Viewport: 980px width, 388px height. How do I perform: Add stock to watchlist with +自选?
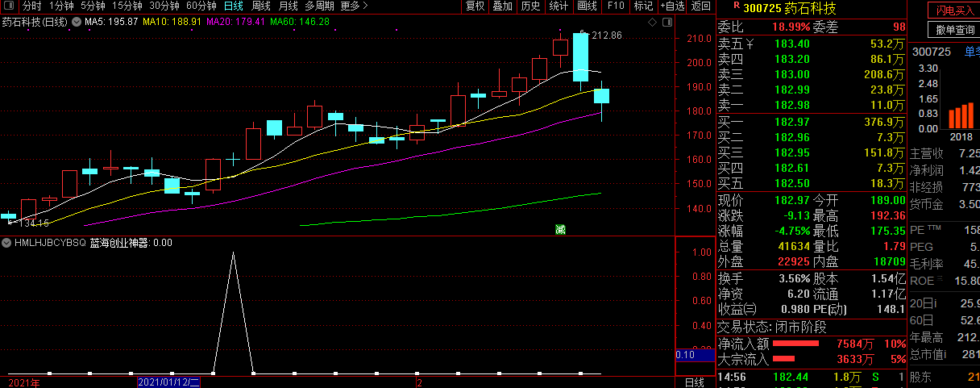click(671, 6)
